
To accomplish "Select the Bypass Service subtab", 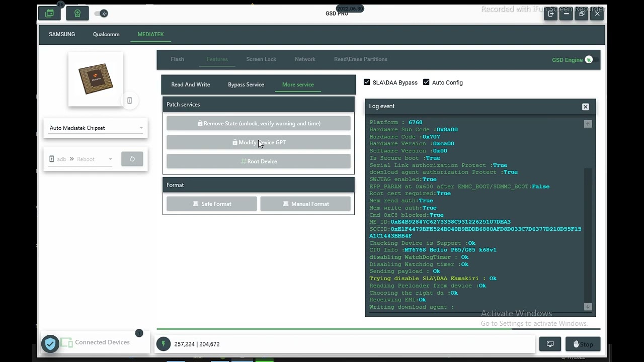I will tap(246, 84).
